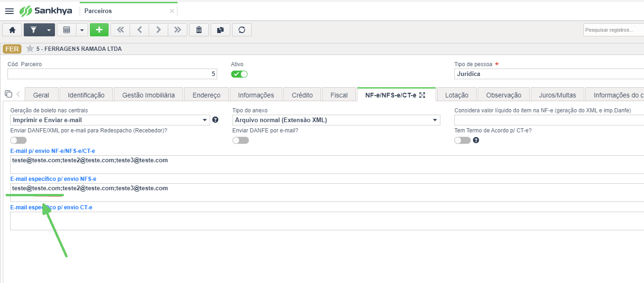Click the Considera valor líquido field

pos(549,120)
